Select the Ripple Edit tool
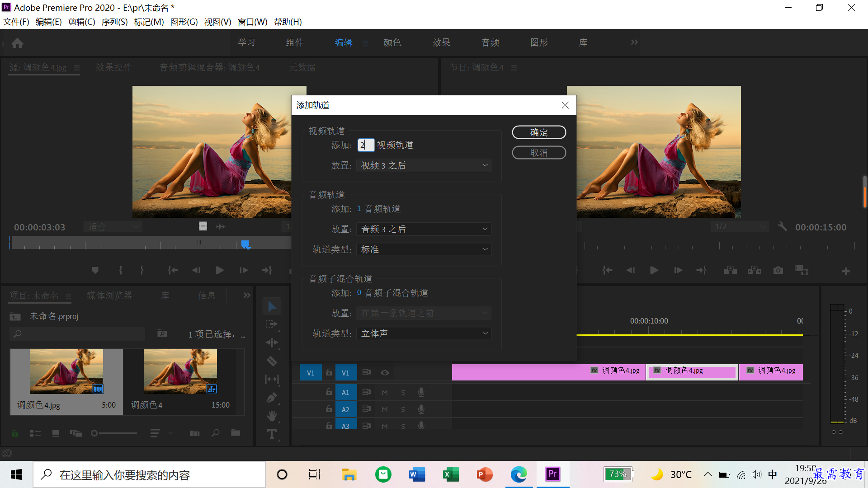The height and width of the screenshot is (488, 868). coord(272,343)
